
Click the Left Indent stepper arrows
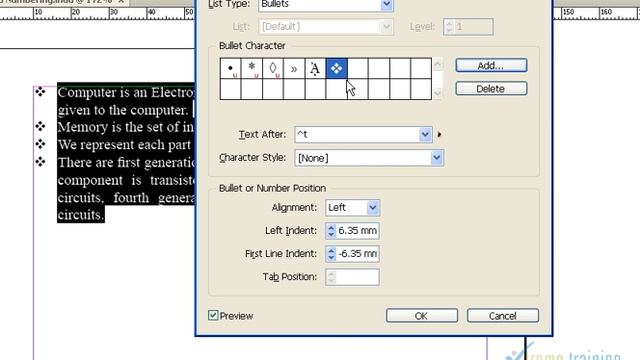331,231
